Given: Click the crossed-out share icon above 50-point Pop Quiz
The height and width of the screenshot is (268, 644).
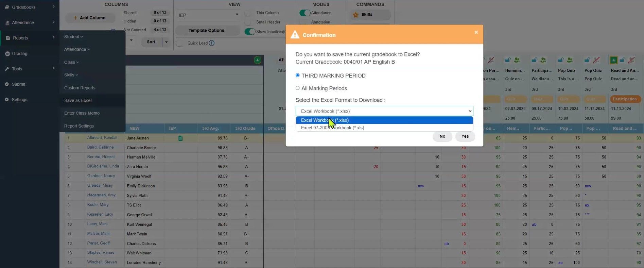Looking at the screenshot, I should (596, 60).
